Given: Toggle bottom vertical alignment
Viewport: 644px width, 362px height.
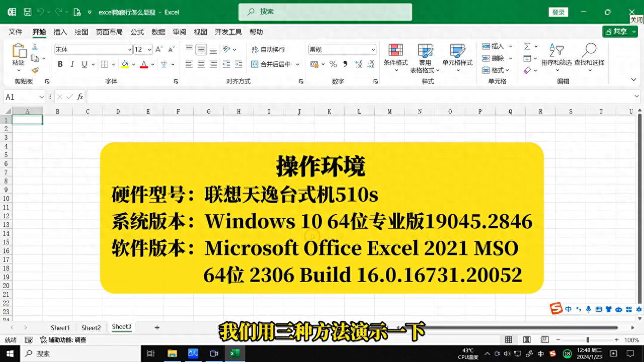Looking at the screenshot, I should [x=213, y=49].
